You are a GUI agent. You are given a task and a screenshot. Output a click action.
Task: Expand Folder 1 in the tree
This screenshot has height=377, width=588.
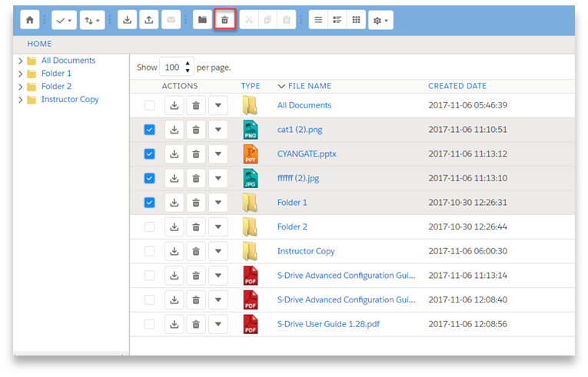pyautogui.click(x=20, y=74)
